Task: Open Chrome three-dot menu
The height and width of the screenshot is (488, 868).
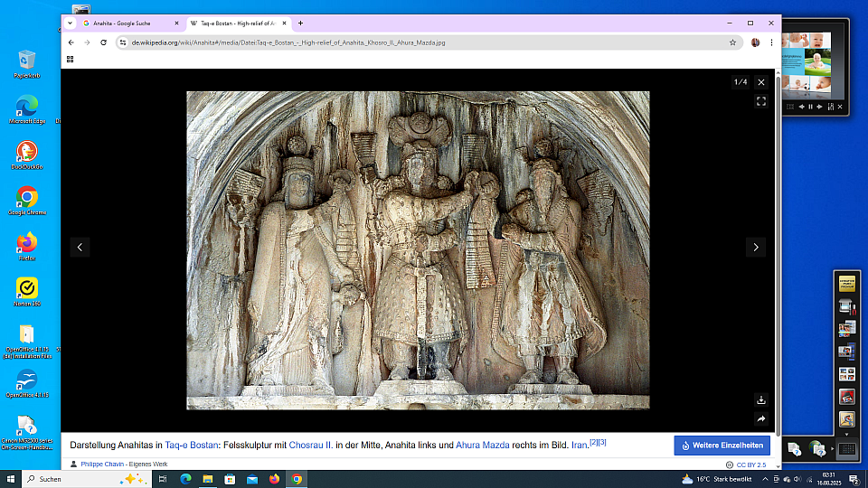Action: [771, 42]
